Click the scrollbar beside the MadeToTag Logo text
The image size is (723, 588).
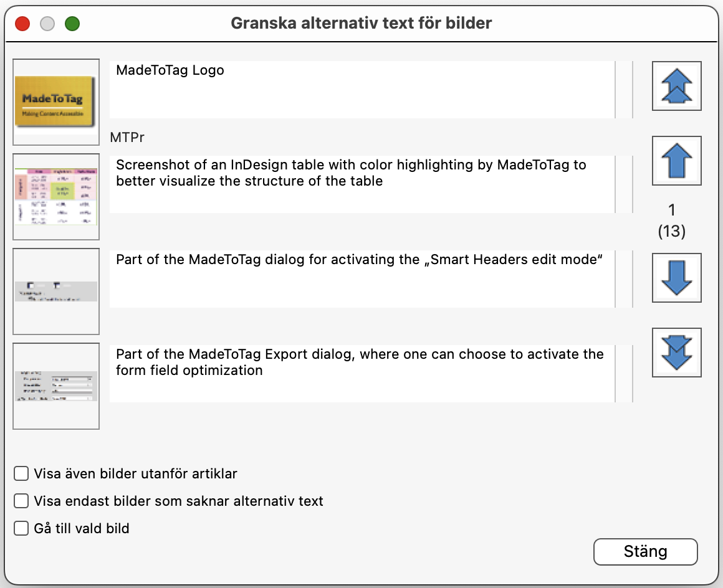coord(624,90)
